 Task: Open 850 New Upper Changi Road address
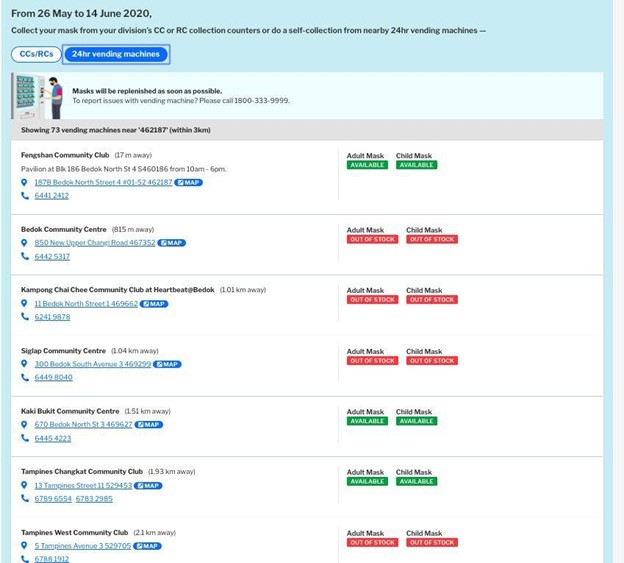(x=95, y=243)
